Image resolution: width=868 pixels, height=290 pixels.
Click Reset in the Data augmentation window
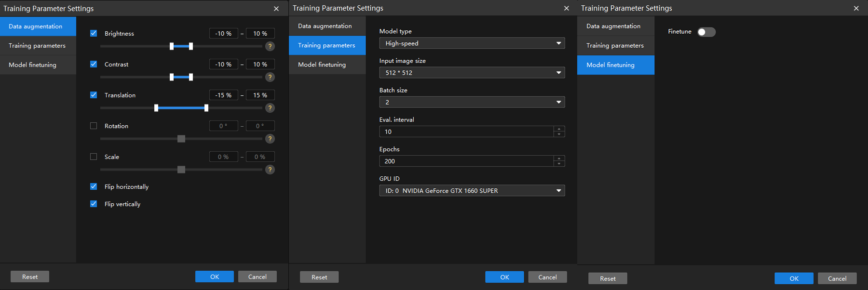30,277
